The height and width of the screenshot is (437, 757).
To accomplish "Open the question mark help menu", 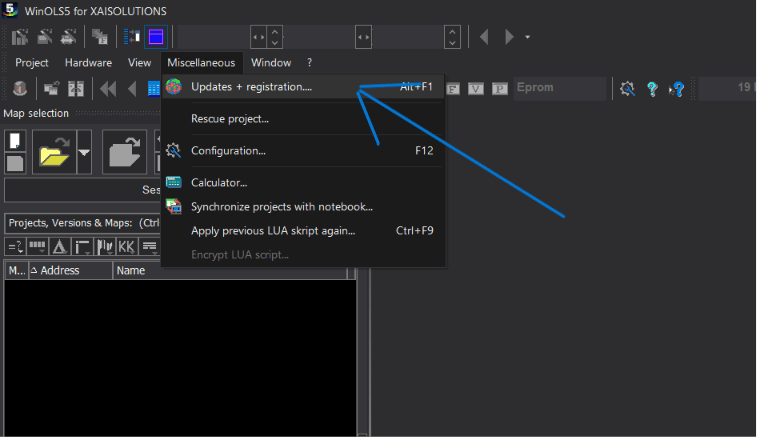I will pos(309,63).
